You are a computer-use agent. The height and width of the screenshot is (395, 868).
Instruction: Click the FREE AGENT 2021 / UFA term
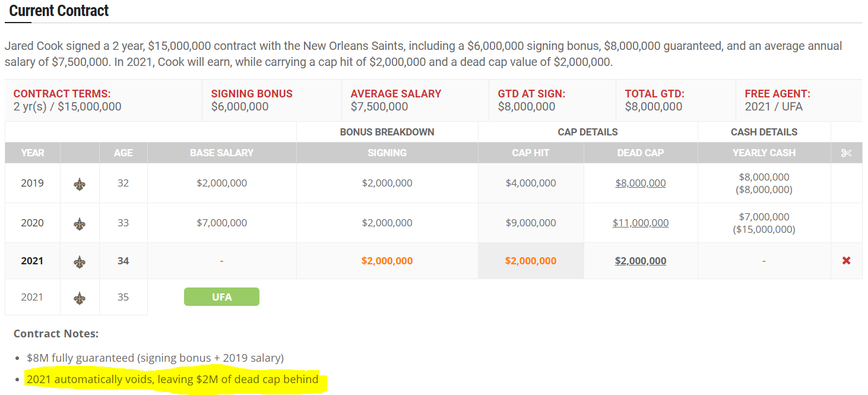(x=777, y=100)
